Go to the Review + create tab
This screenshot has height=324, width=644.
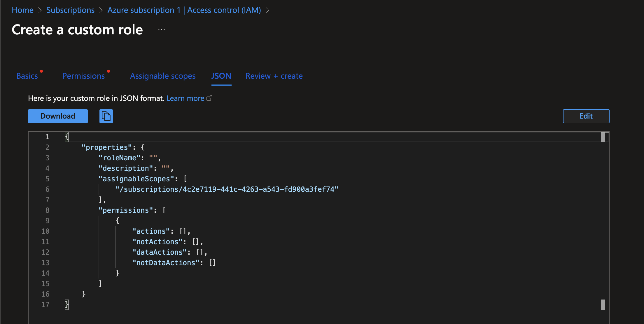274,76
